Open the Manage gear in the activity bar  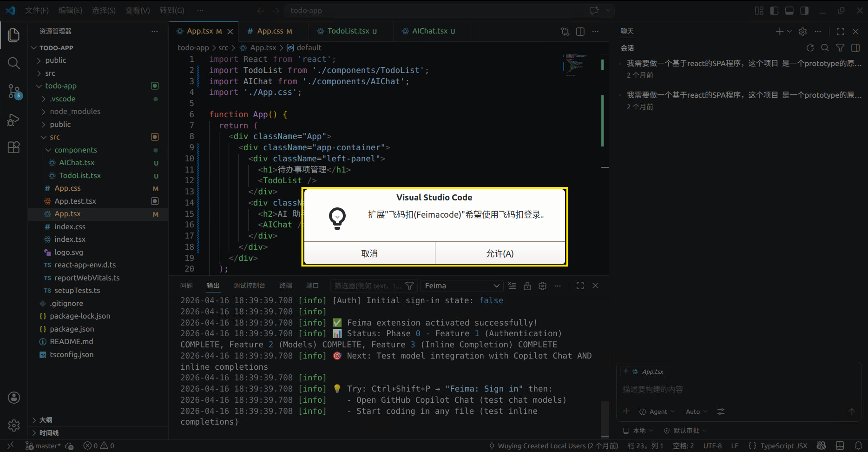tap(14, 425)
